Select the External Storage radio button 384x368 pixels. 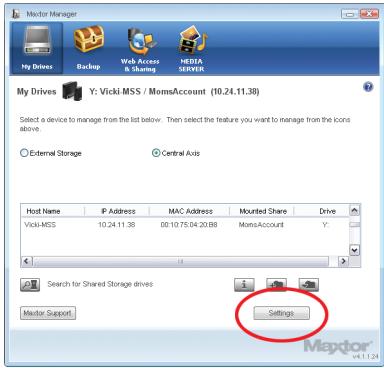point(24,153)
